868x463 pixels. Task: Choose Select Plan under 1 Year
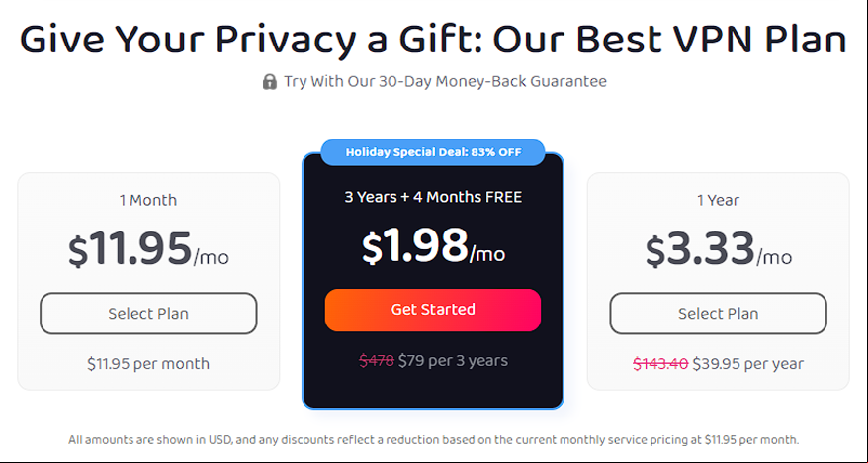718,314
